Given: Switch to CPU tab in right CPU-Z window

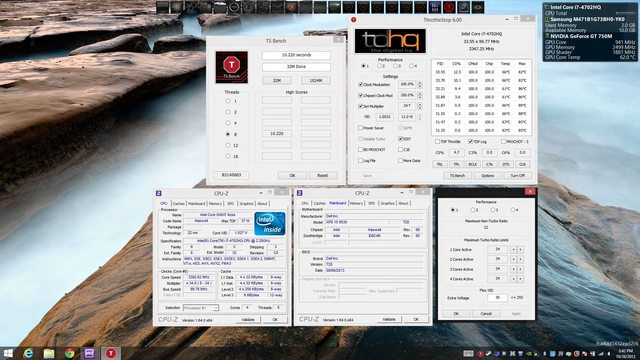Looking at the screenshot, I should [305, 203].
